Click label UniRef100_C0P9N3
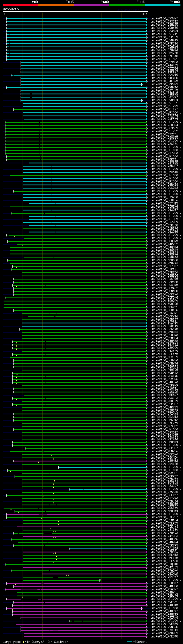The width and height of the screenshot is (183, 644). (164, 84)
